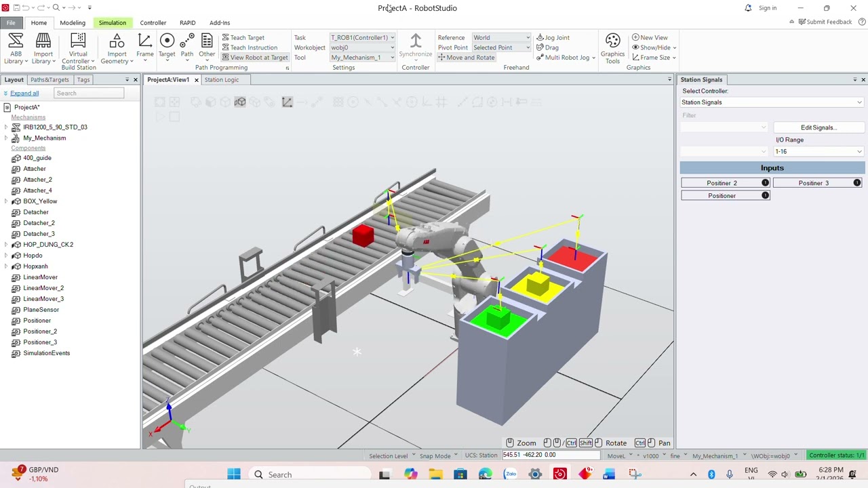
Task: Open the Snap Mode status menu
Action: (437, 455)
